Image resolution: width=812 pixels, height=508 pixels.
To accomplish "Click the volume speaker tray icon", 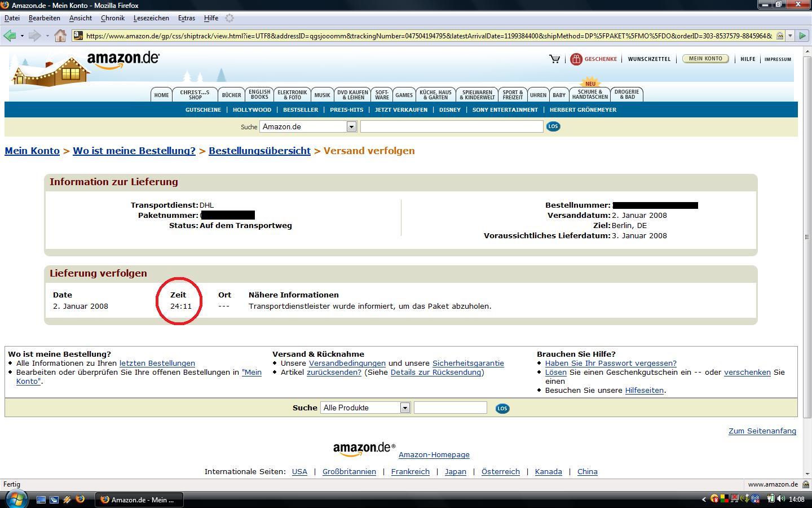I will 781,499.
